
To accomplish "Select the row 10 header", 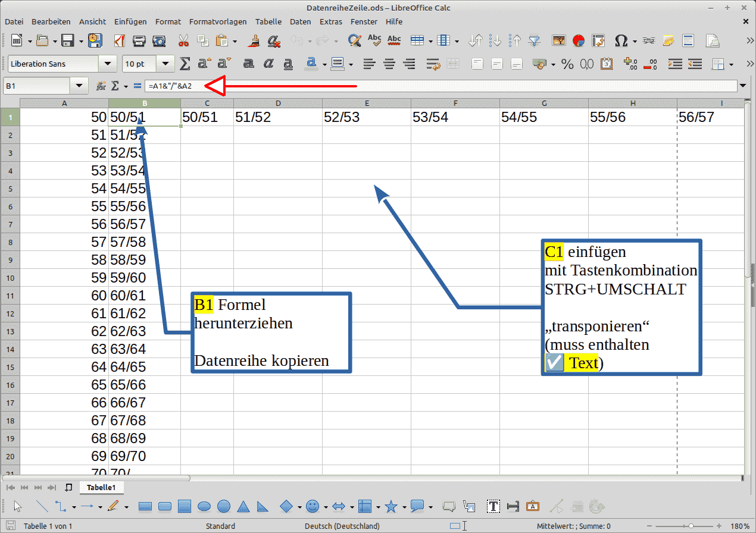I will coord(10,278).
